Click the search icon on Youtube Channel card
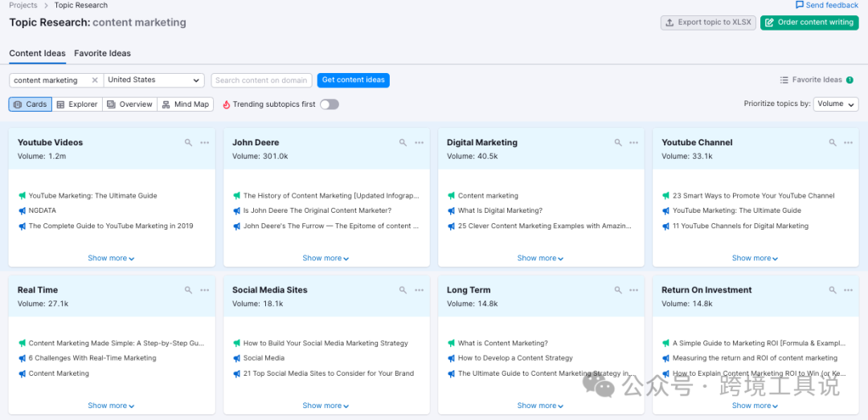The height and width of the screenshot is (420, 868). point(833,143)
